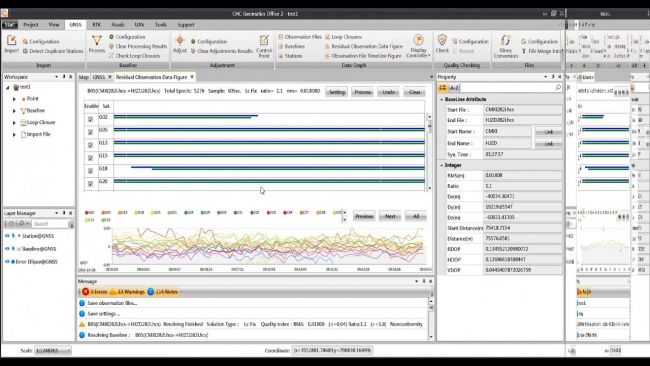Viewport: 650px width, 366px height.
Task: Open the Adjust tool in the Adjustment group
Action: pyautogui.click(x=179, y=41)
